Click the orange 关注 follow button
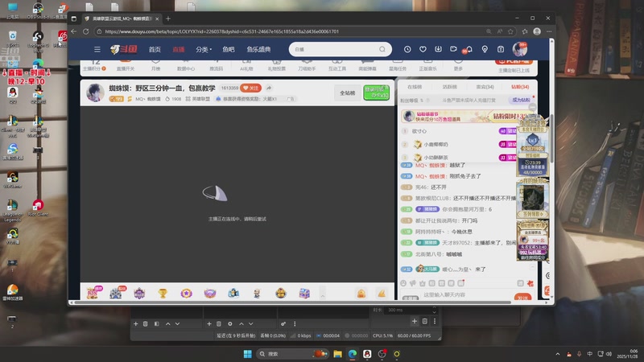The width and height of the screenshot is (644, 362). [x=251, y=88]
